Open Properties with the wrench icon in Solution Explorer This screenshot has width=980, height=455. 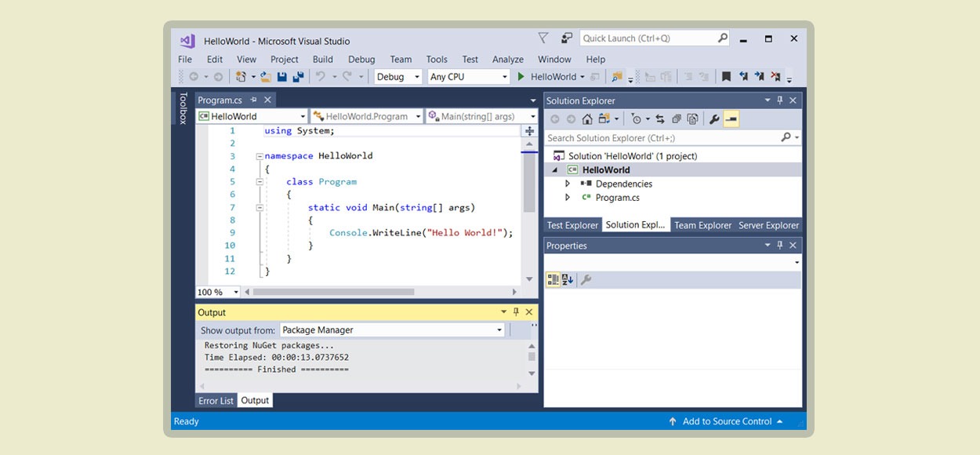coord(714,119)
